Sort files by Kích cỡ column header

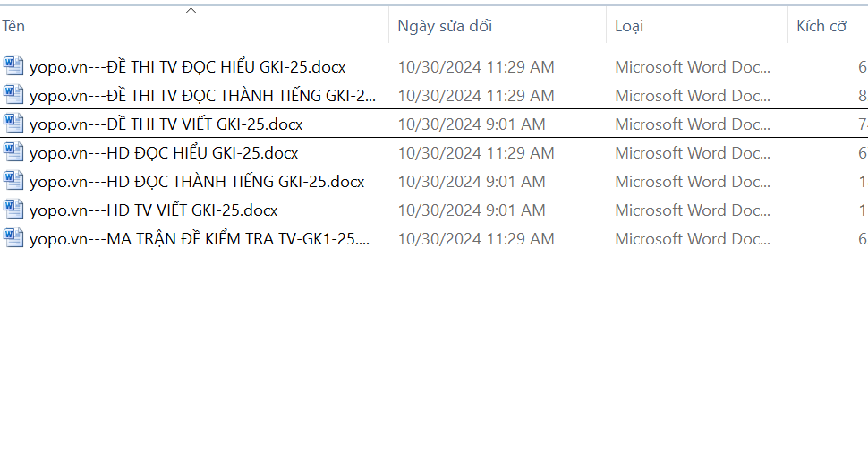pyautogui.click(x=821, y=26)
